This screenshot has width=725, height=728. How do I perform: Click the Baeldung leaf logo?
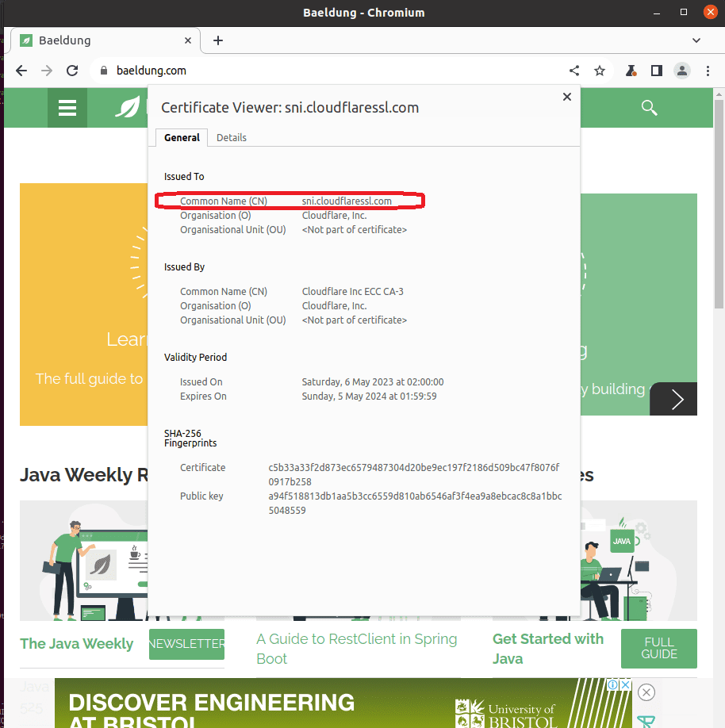127,107
